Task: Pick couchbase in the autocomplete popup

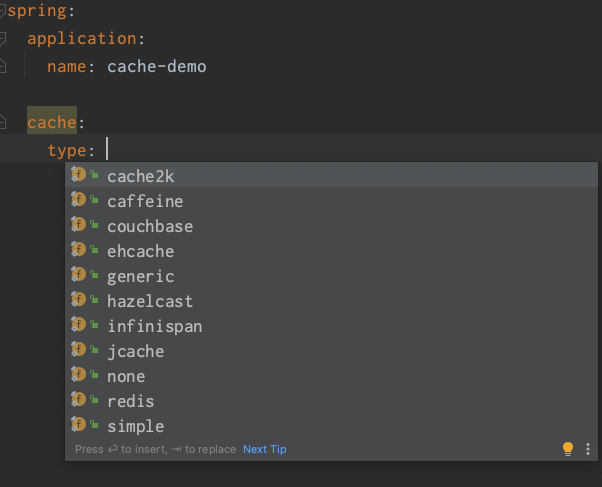Action: coord(331,226)
